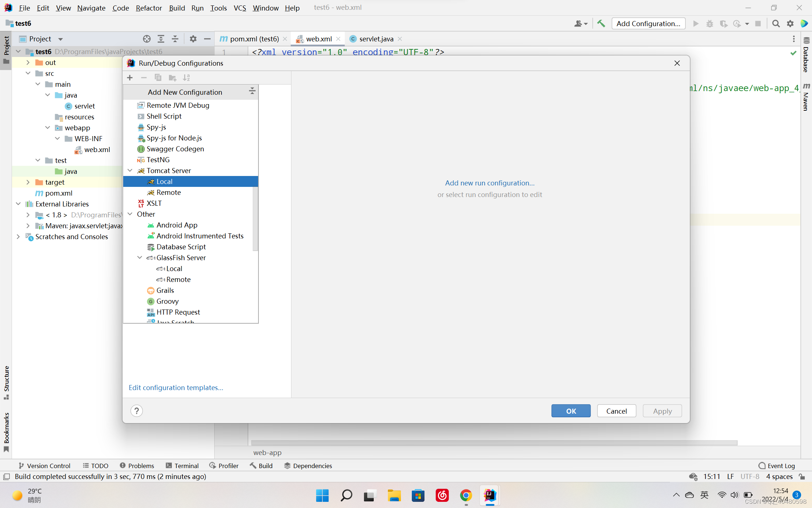The image size is (812, 508).
Task: Select Groovy configuration type
Action: coord(191,301)
